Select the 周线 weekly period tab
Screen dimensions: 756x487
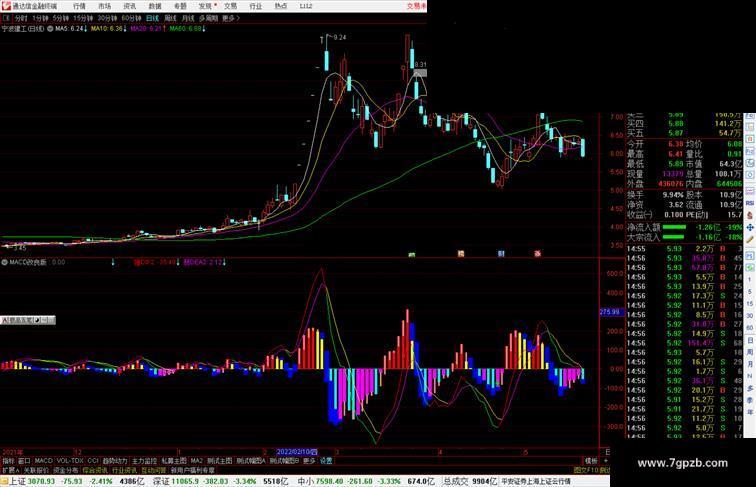pos(170,18)
